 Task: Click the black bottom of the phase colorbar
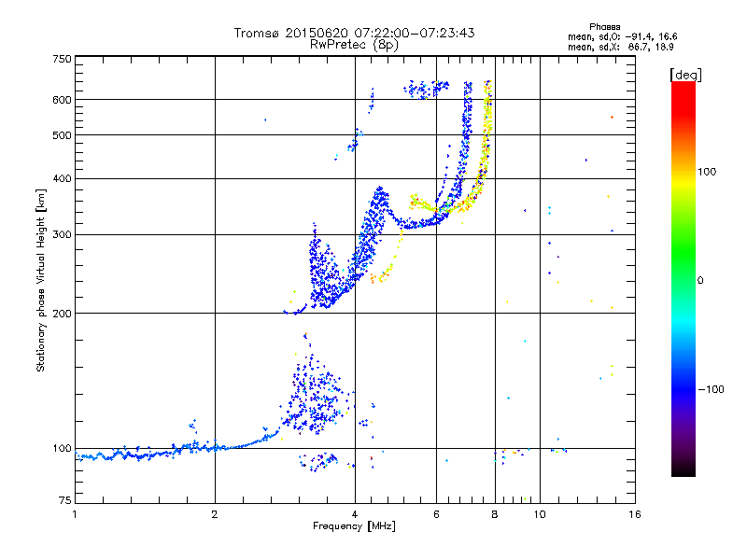684,469
